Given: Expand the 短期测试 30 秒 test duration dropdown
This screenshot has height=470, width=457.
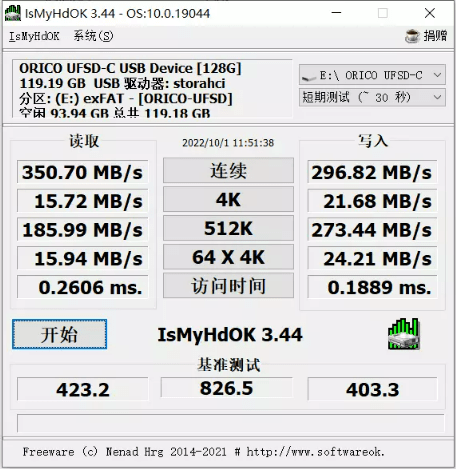Looking at the screenshot, I should point(372,97).
